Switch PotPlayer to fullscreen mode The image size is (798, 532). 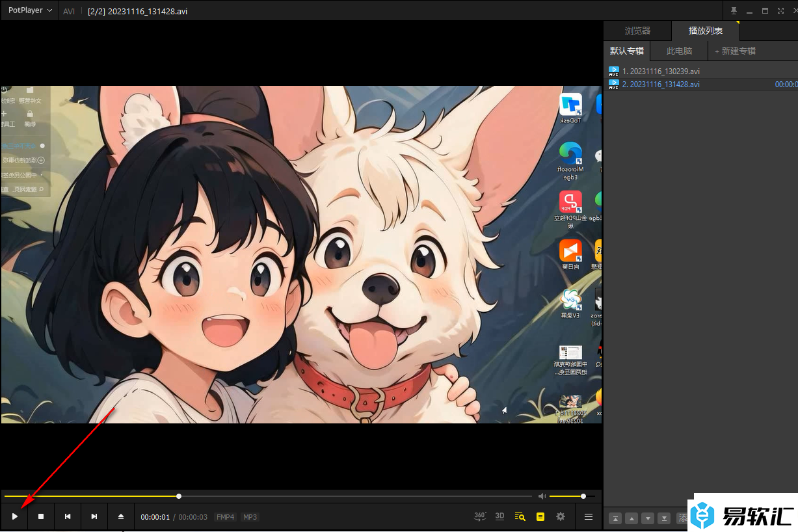click(x=780, y=10)
